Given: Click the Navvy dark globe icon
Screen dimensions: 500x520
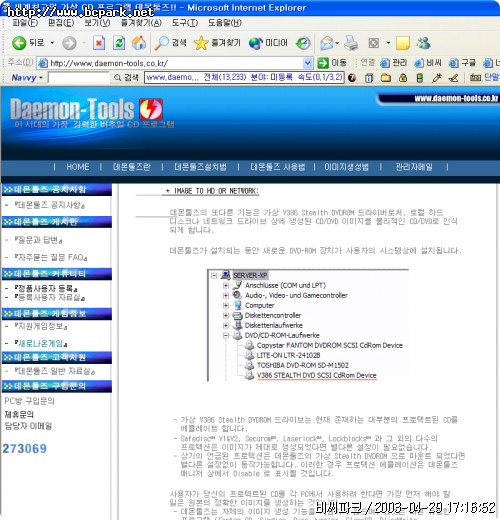Looking at the screenshot, I should coord(352,78).
